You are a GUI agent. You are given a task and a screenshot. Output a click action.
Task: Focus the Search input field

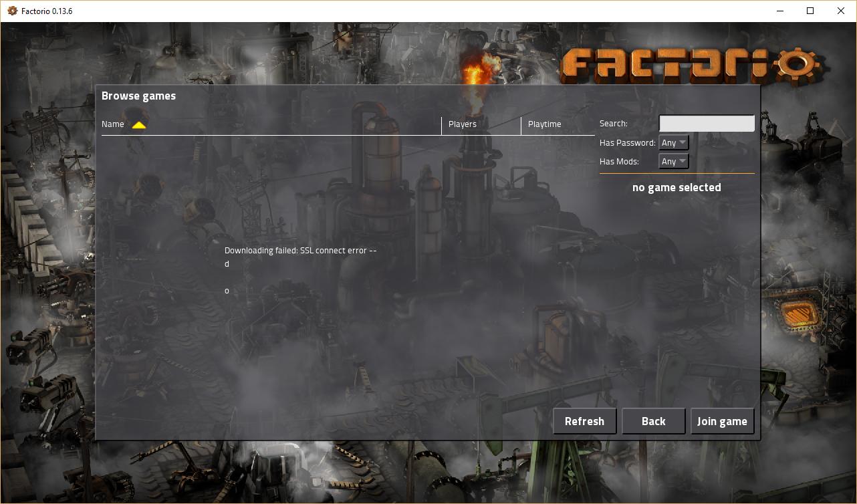[x=707, y=123]
